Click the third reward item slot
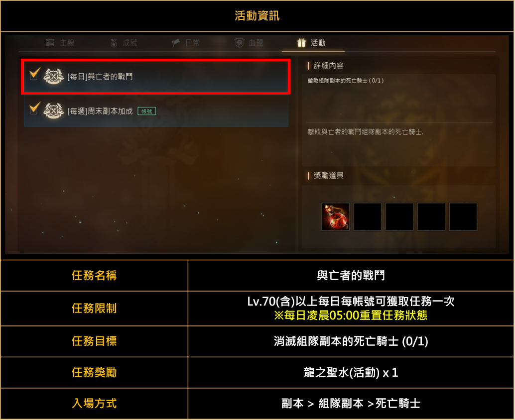This screenshot has height=420, width=515. coord(399,216)
